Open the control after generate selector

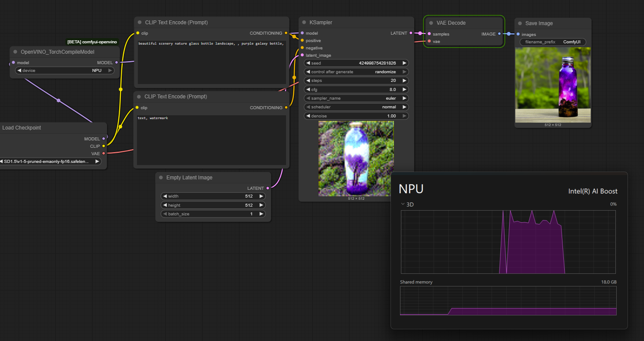click(356, 72)
